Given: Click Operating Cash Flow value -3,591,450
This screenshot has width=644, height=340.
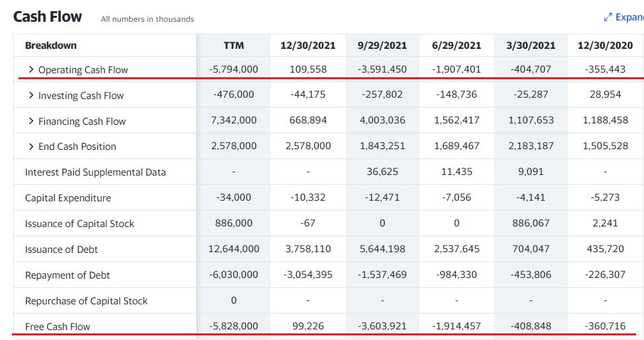Looking at the screenshot, I should pos(382,69).
